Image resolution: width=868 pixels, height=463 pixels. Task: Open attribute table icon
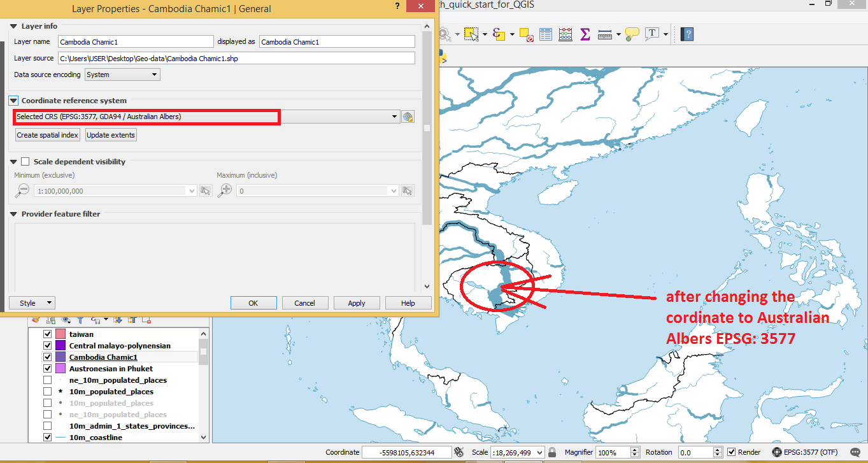(x=546, y=34)
